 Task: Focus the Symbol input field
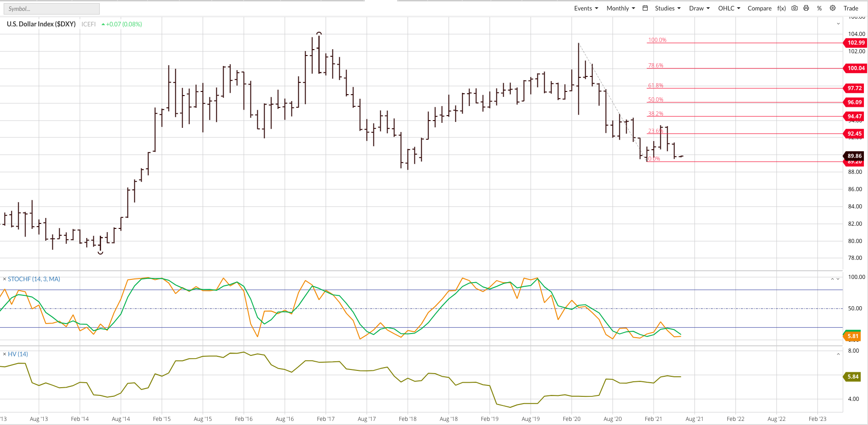pyautogui.click(x=52, y=9)
